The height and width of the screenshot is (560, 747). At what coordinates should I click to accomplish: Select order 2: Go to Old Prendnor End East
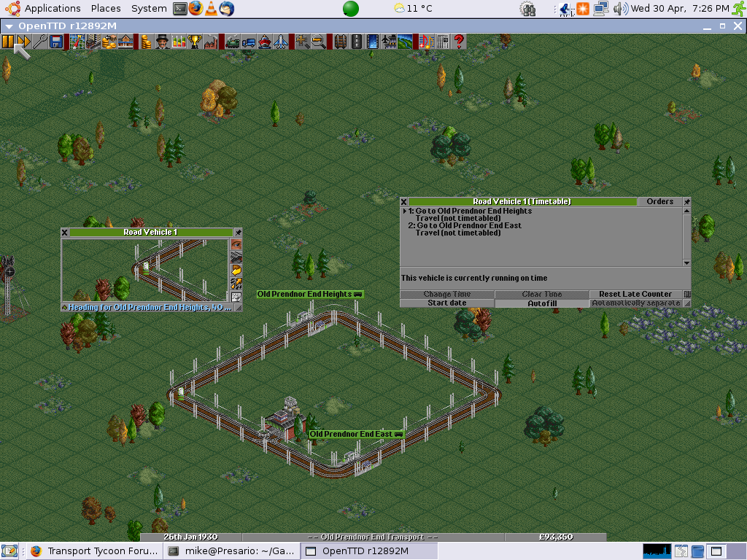click(x=465, y=226)
